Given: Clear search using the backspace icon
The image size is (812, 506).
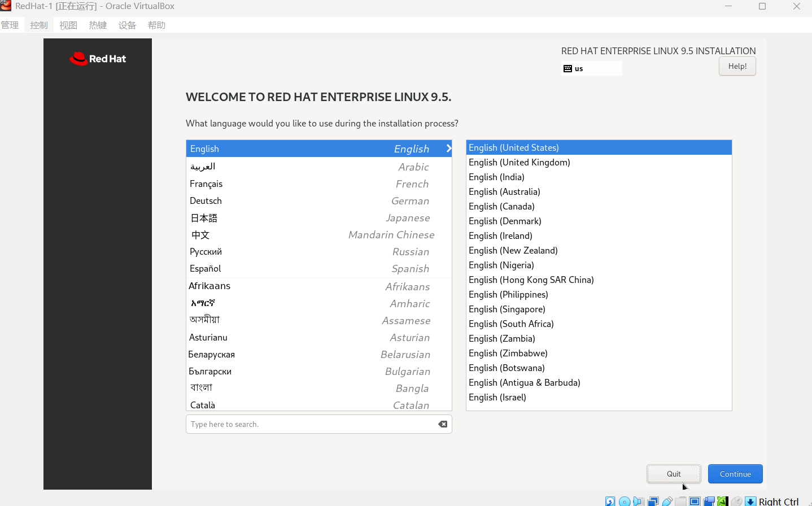Looking at the screenshot, I should [x=443, y=424].
